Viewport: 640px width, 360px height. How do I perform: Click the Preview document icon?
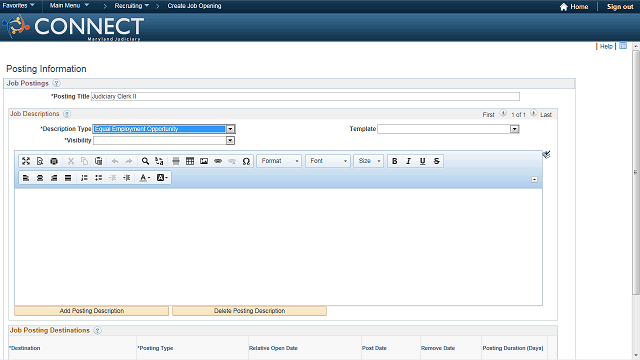click(x=40, y=161)
